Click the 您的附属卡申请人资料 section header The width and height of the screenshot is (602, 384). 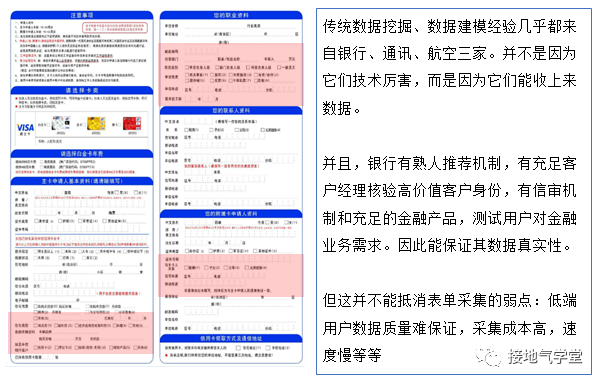coord(231,214)
